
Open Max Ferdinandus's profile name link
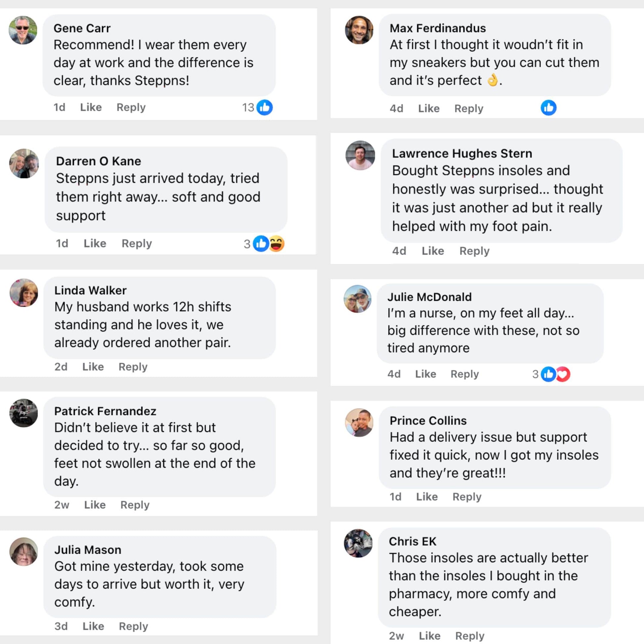tap(438, 28)
